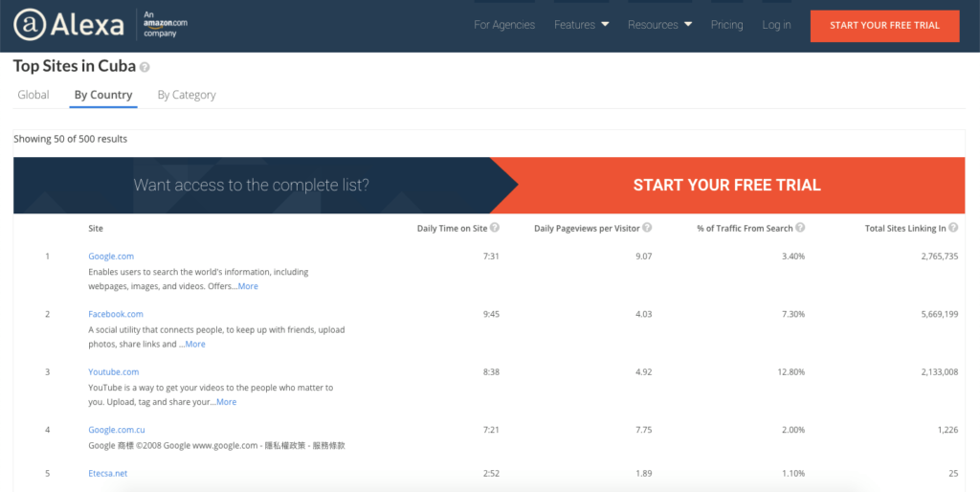Click the orange banner Start Your Free Trial
The image size is (980, 492).
point(727,185)
